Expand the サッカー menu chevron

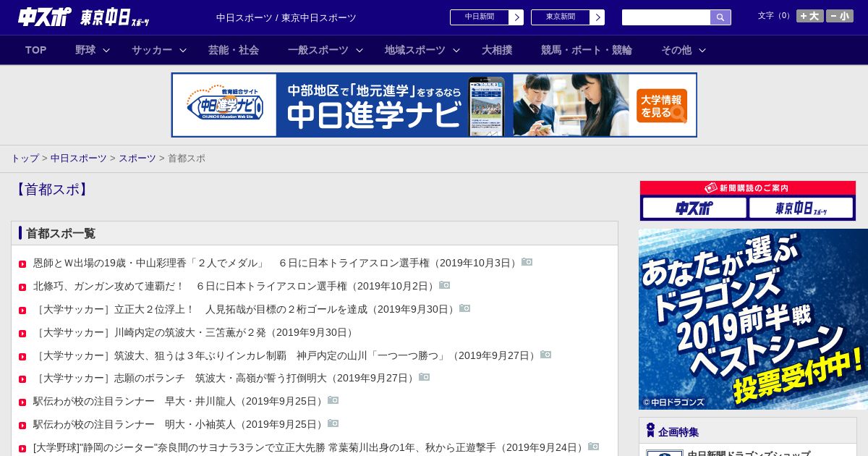(183, 50)
